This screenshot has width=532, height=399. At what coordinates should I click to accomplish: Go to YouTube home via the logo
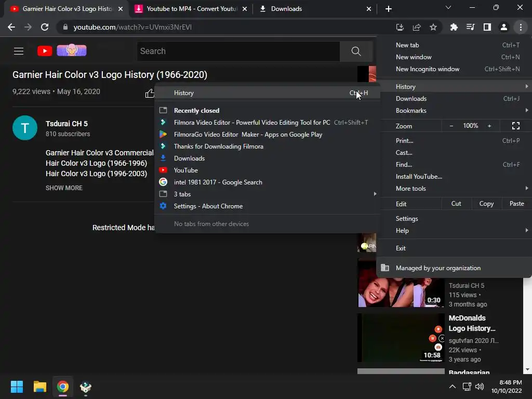pos(45,51)
